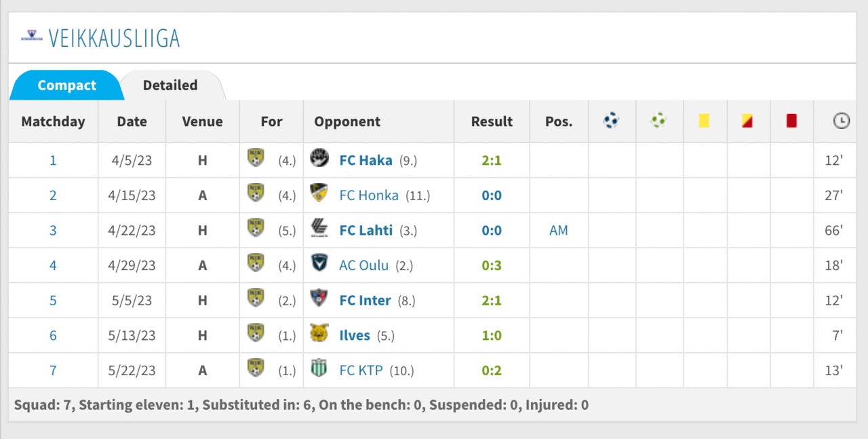
Task: Select the Compact tab
Action: coord(66,85)
